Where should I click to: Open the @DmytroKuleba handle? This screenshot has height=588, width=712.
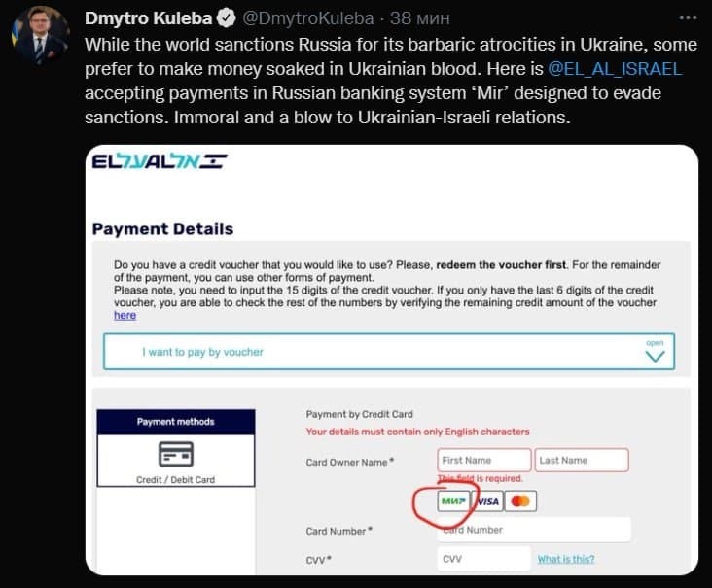[308, 18]
